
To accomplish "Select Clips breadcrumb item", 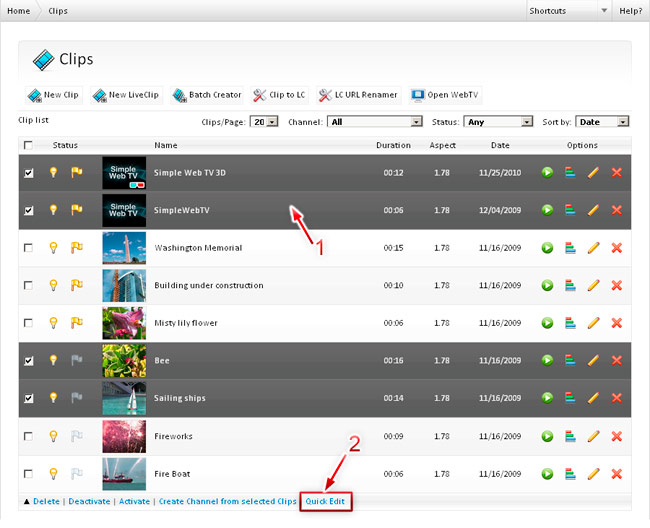I will pos(58,11).
